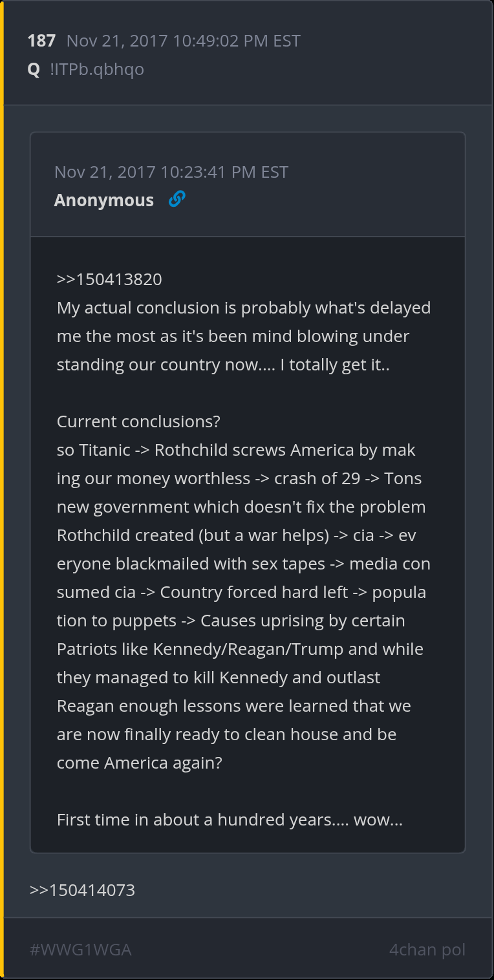Follow the >>150414073 post reference
The height and width of the screenshot is (980, 494).
point(82,890)
